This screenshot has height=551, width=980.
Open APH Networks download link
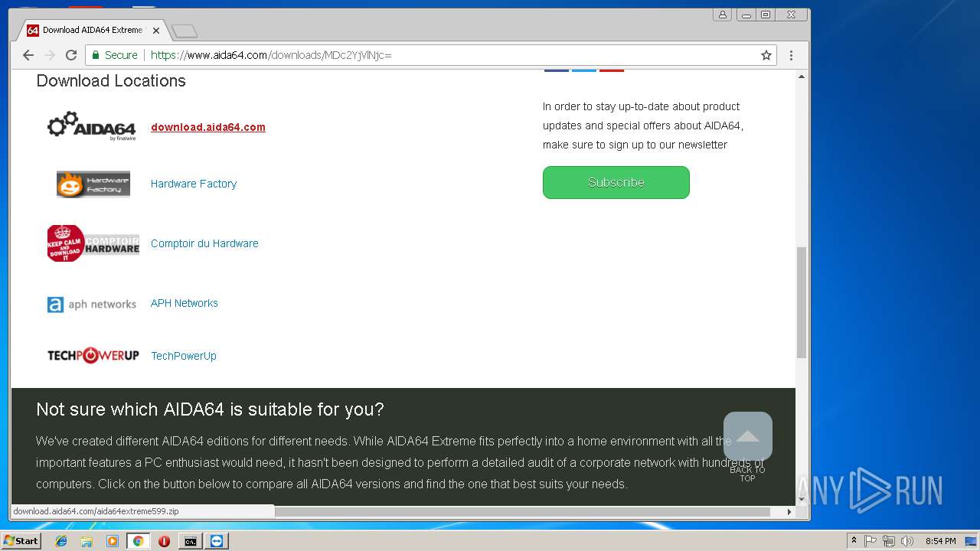point(185,303)
